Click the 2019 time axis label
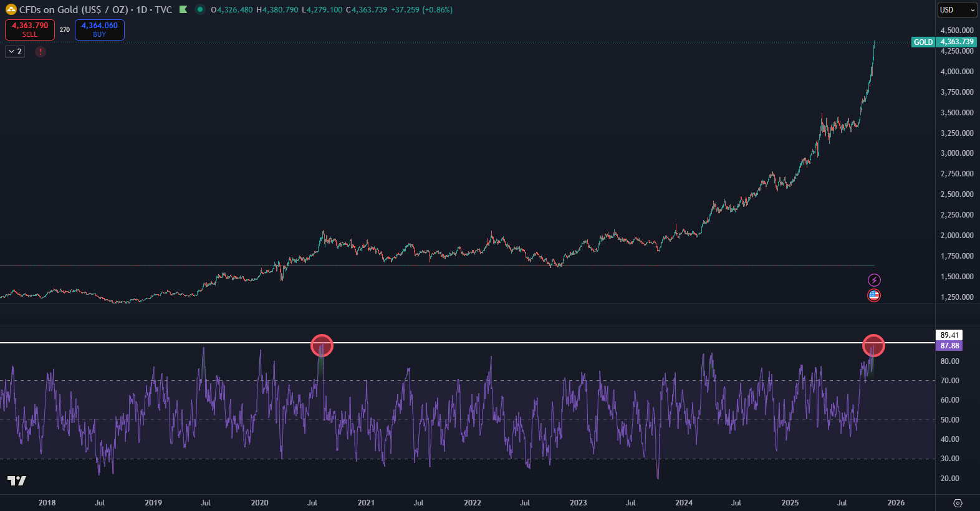 153,503
